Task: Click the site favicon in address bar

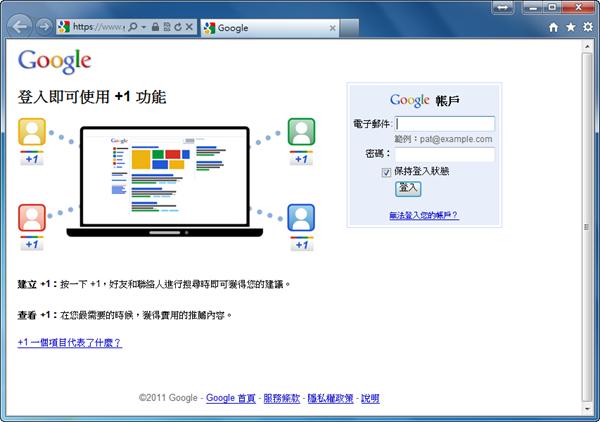Action: tap(64, 26)
